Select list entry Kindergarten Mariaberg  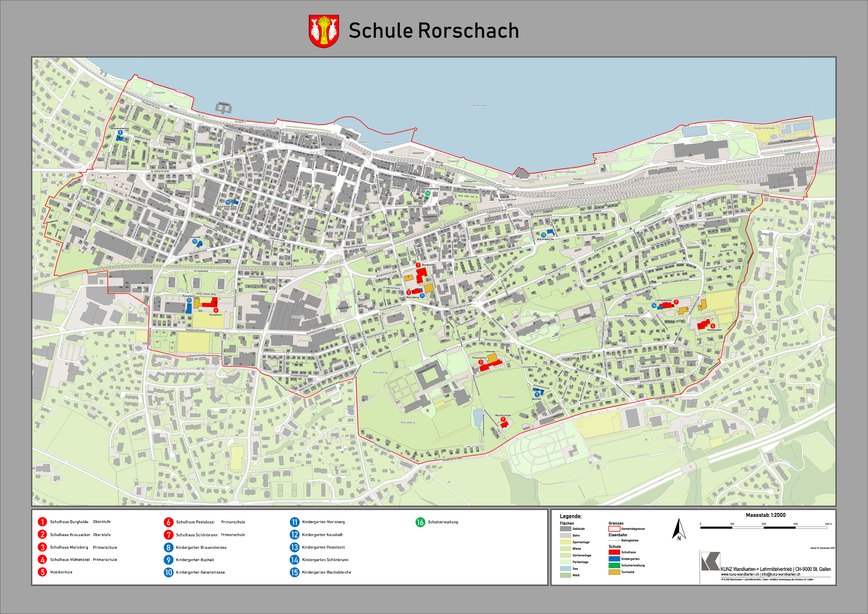[323, 522]
